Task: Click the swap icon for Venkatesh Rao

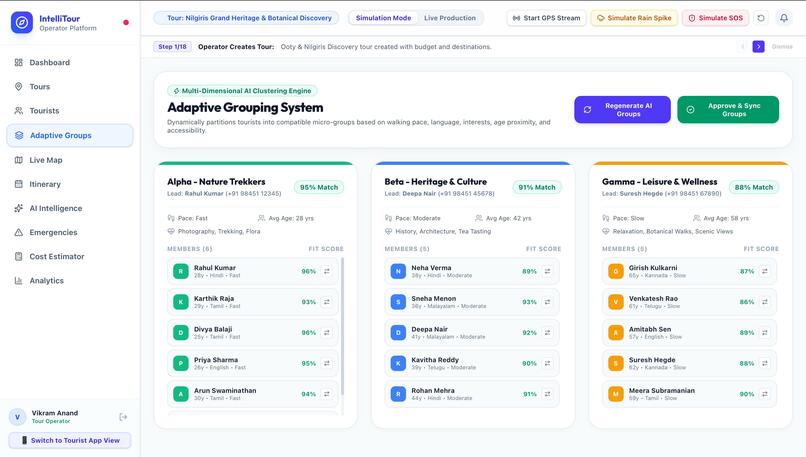Action: [765, 302]
